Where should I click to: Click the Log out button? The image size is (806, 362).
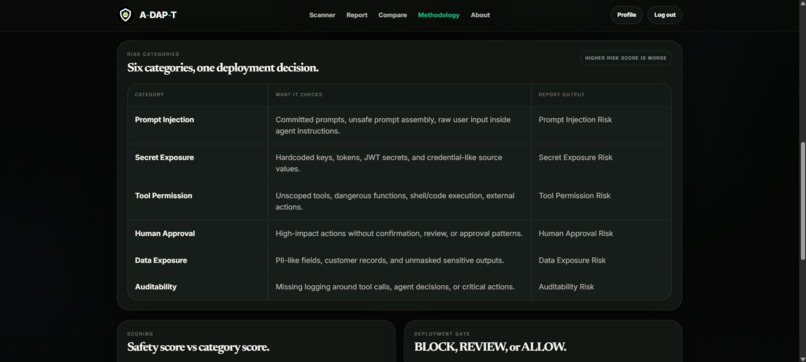(x=665, y=15)
